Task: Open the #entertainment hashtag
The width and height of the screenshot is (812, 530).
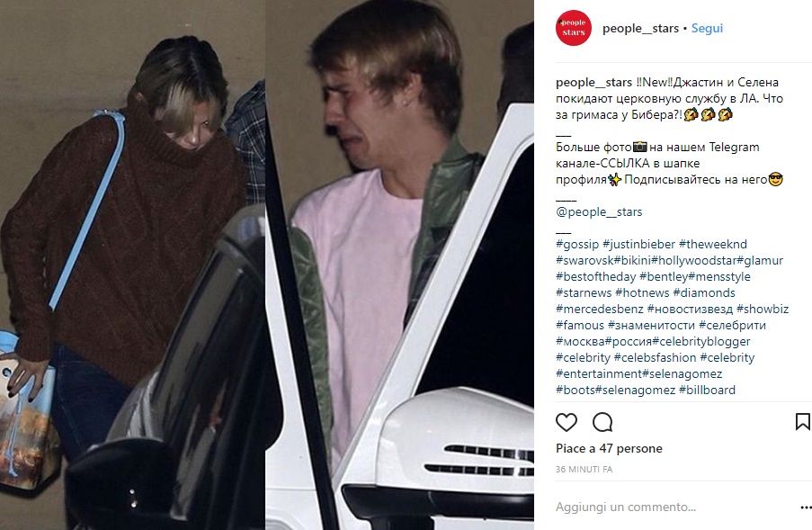Action: point(599,374)
